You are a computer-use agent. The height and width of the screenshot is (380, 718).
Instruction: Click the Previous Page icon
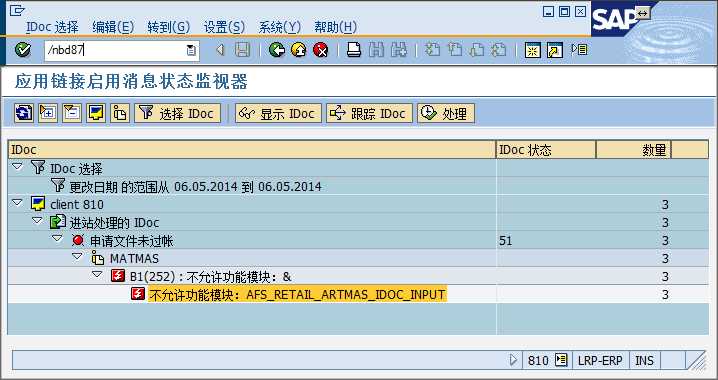[x=455, y=50]
